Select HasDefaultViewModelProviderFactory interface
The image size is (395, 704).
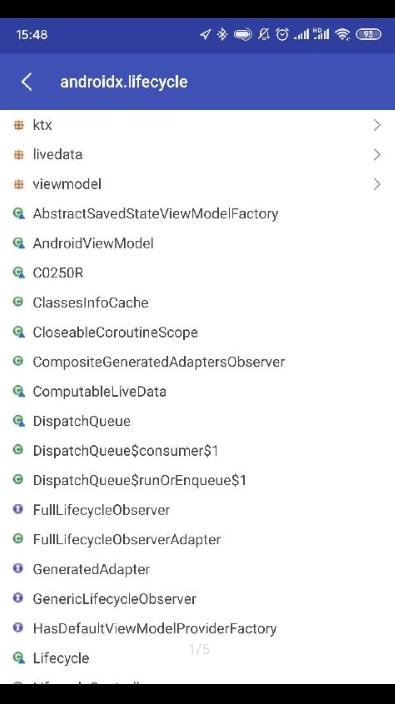click(x=198, y=629)
